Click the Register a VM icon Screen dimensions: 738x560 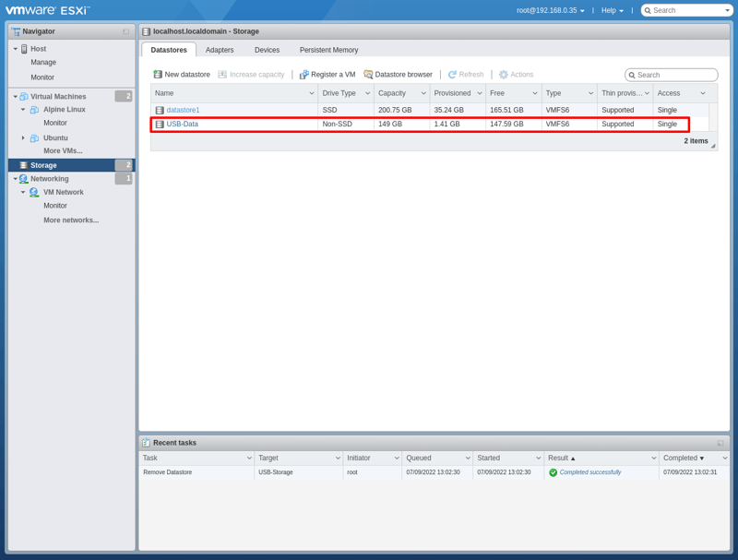(304, 75)
